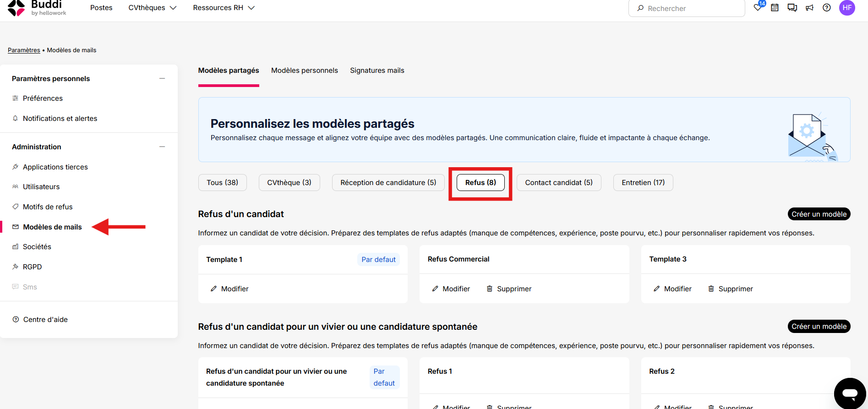868x409 pixels.
Task: Click the megaphone announcements icon
Action: (810, 8)
